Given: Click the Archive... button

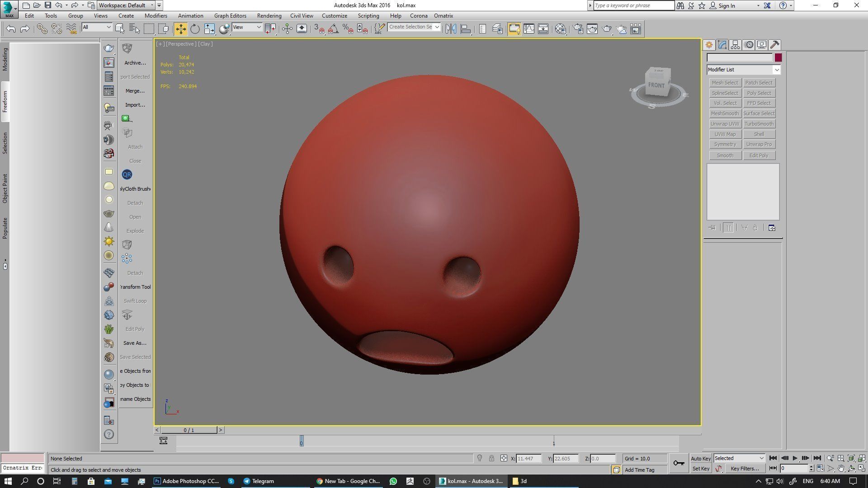Looking at the screenshot, I should click(135, 63).
